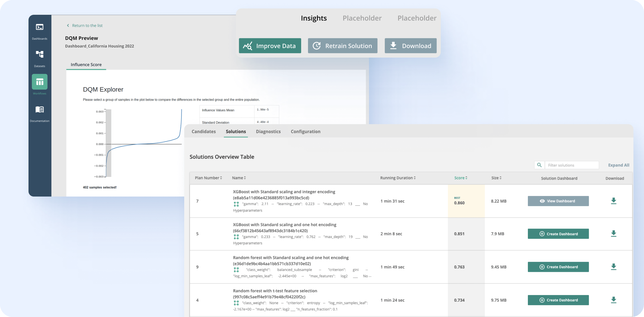Image resolution: width=644 pixels, height=317 pixels.
Task: Click the Improve Data button
Action: tap(270, 46)
